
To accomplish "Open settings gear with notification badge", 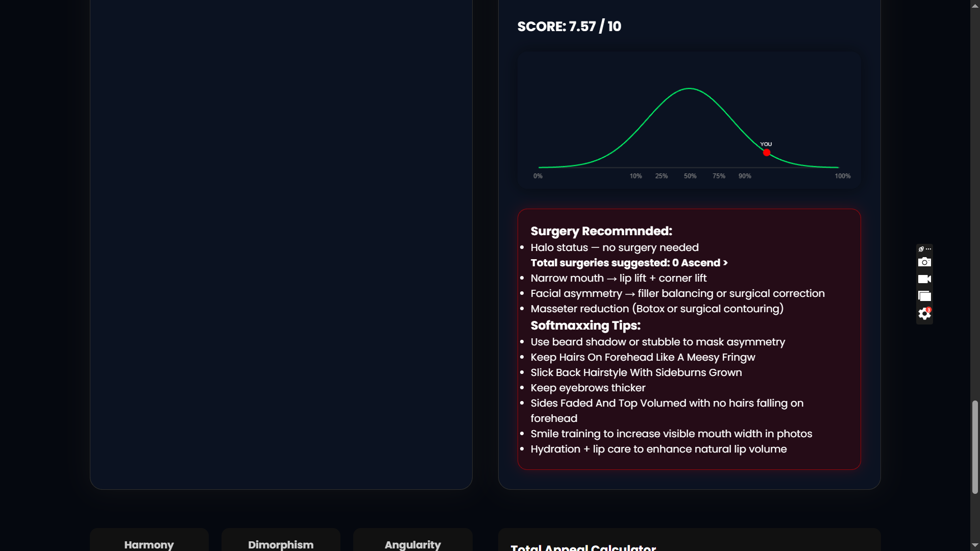I will tap(924, 314).
